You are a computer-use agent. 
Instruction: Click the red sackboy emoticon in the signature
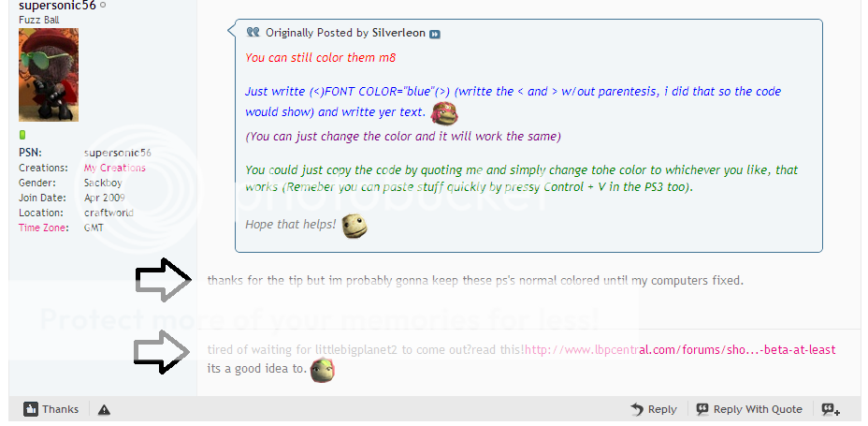pos(322,370)
